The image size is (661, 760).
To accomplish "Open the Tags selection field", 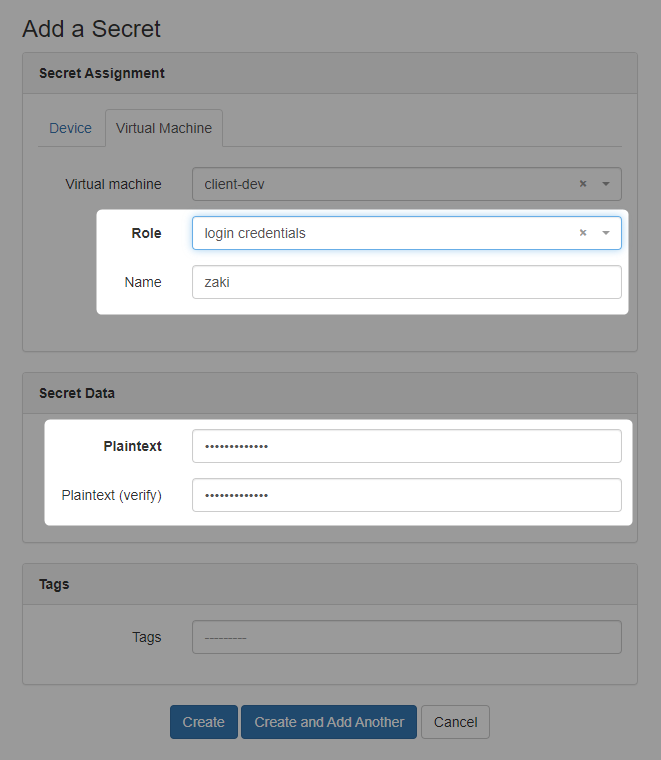I will click(x=407, y=637).
